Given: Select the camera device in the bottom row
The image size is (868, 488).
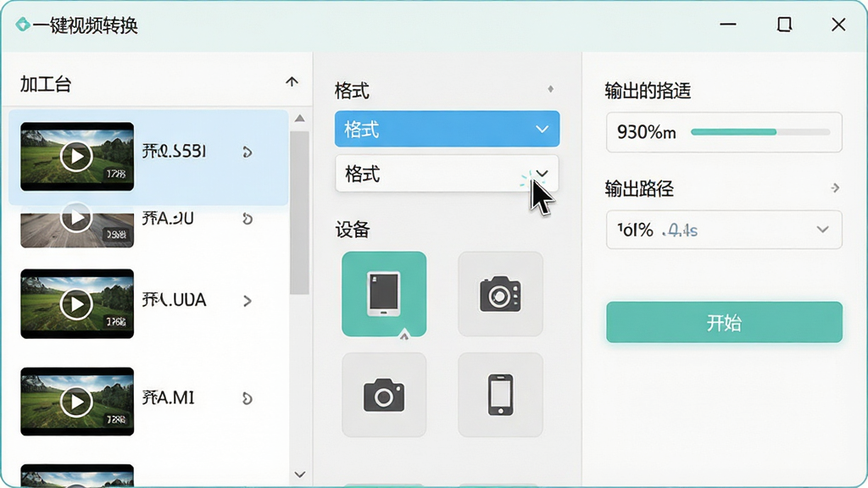Looking at the screenshot, I should (384, 395).
